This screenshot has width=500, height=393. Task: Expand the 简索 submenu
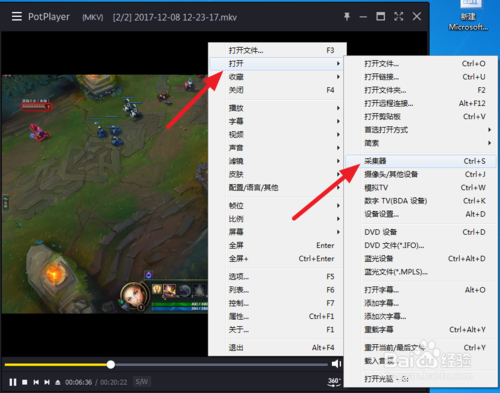tap(421, 143)
